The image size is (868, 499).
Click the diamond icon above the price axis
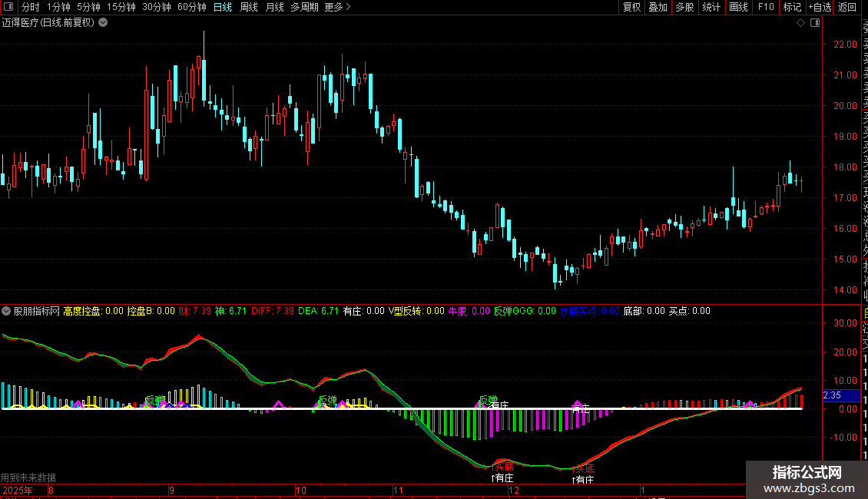(800, 23)
